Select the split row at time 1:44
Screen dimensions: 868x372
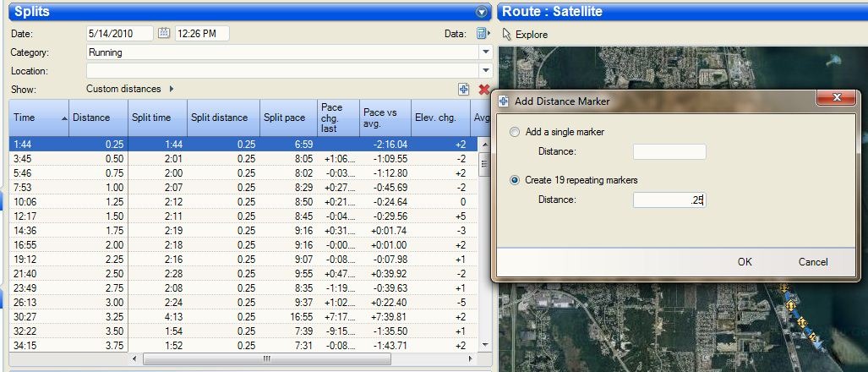[243, 144]
